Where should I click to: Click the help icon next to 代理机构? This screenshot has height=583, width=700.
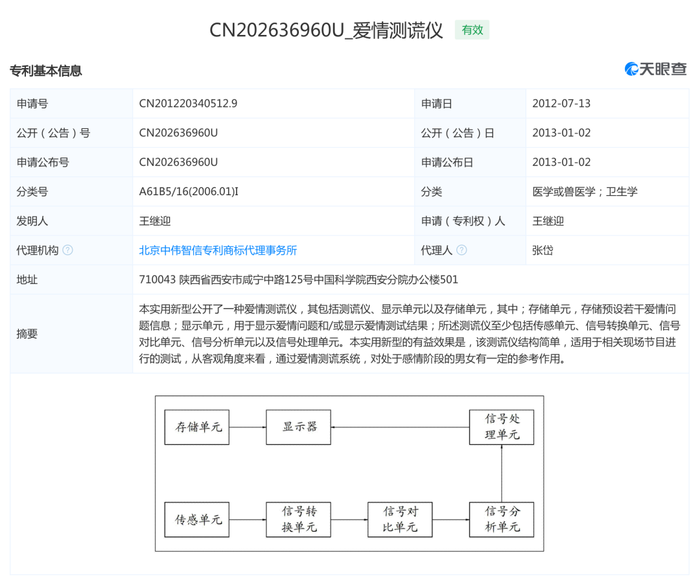click(68, 250)
